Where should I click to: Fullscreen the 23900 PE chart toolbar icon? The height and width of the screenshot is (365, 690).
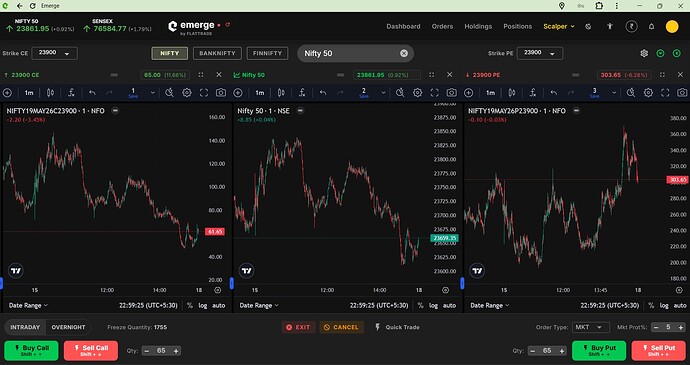coord(665,93)
